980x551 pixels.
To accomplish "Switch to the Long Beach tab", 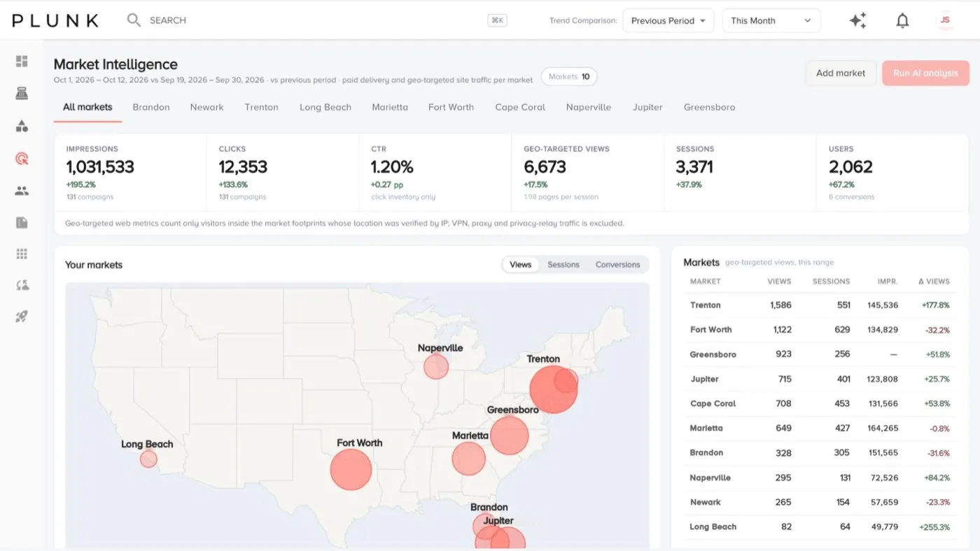I will 325,107.
